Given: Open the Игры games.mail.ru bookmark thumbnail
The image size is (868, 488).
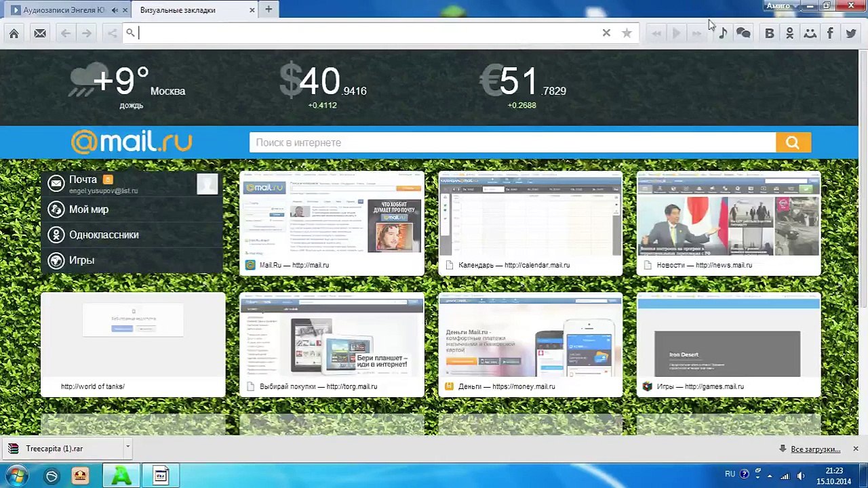Looking at the screenshot, I should coord(728,345).
